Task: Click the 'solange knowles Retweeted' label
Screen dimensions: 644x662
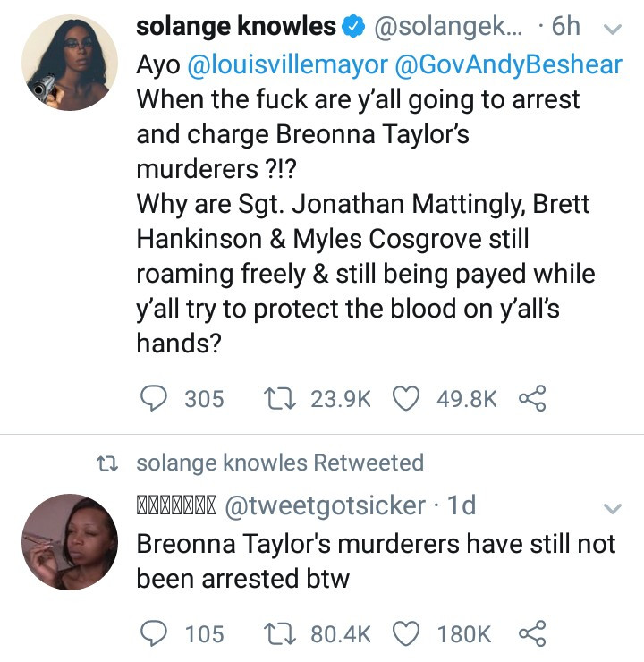Action: click(x=280, y=463)
